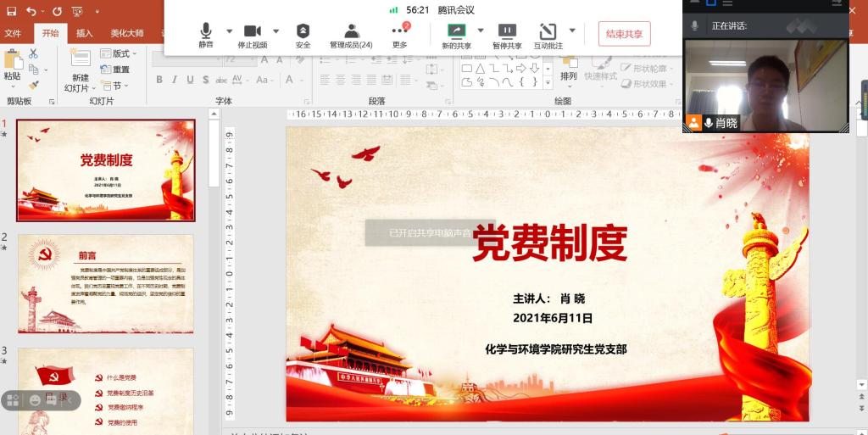Expand the video options arrow

point(275,31)
